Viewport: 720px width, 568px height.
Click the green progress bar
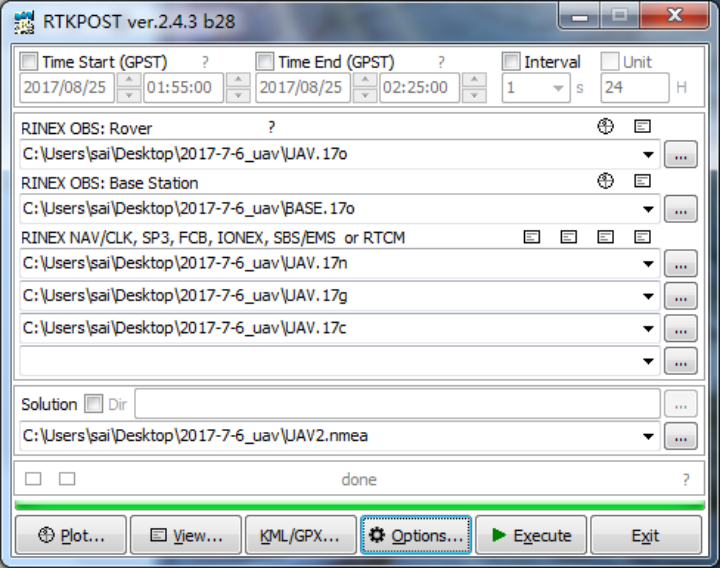[360, 506]
